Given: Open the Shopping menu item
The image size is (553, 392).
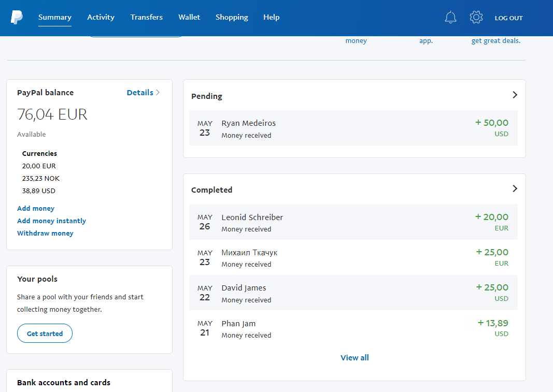Looking at the screenshot, I should click(x=232, y=17).
